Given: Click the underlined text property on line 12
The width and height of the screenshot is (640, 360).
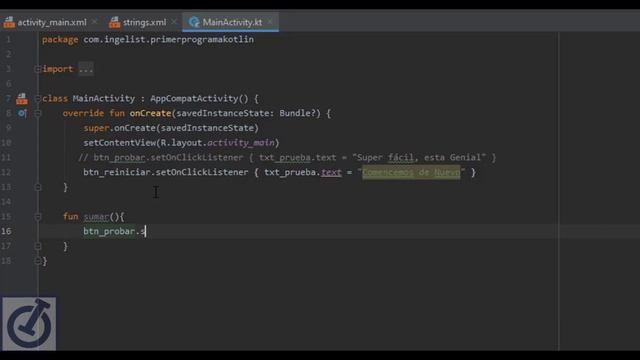Looking at the screenshot, I should click(x=331, y=172).
